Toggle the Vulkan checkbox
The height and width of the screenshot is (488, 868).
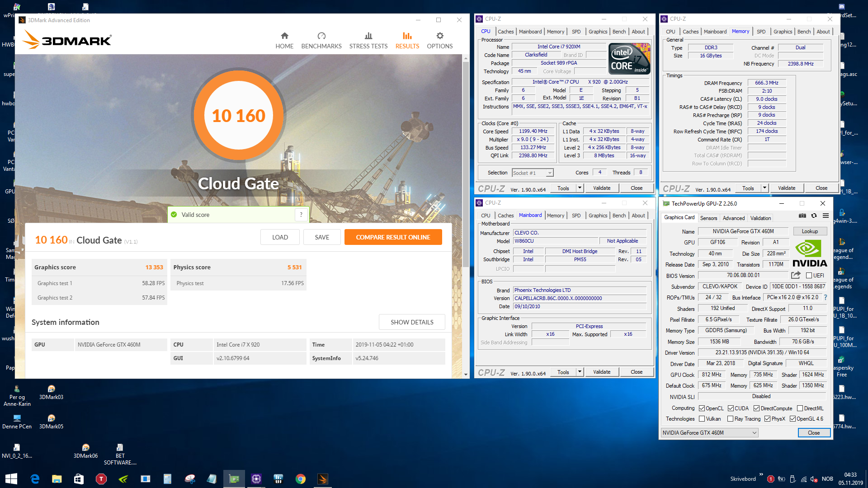click(702, 419)
